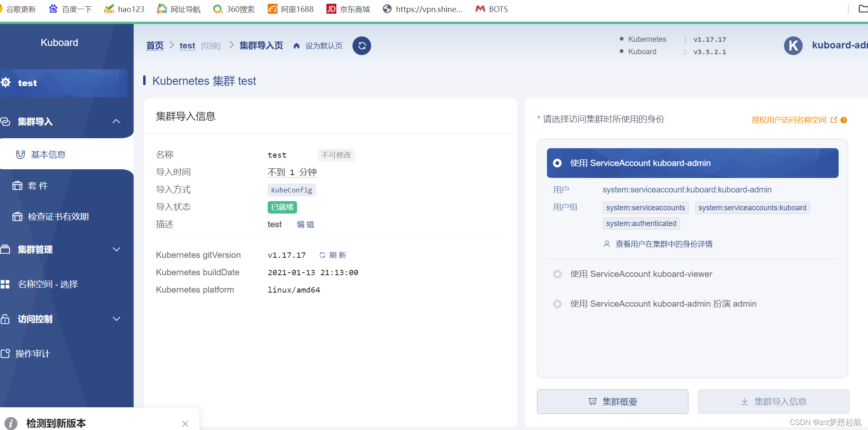868x430 pixels.
Task: Click the circular refresh icon near breadcrumb
Action: point(361,46)
